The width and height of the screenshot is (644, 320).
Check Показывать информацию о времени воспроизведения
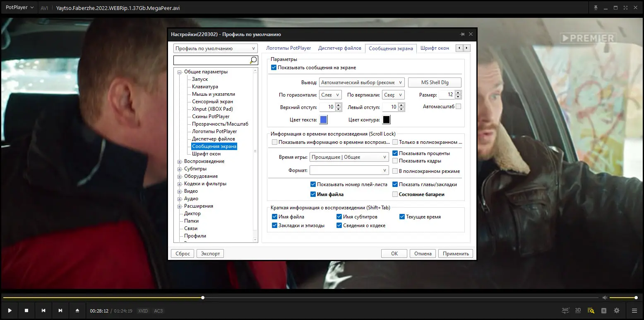274,142
